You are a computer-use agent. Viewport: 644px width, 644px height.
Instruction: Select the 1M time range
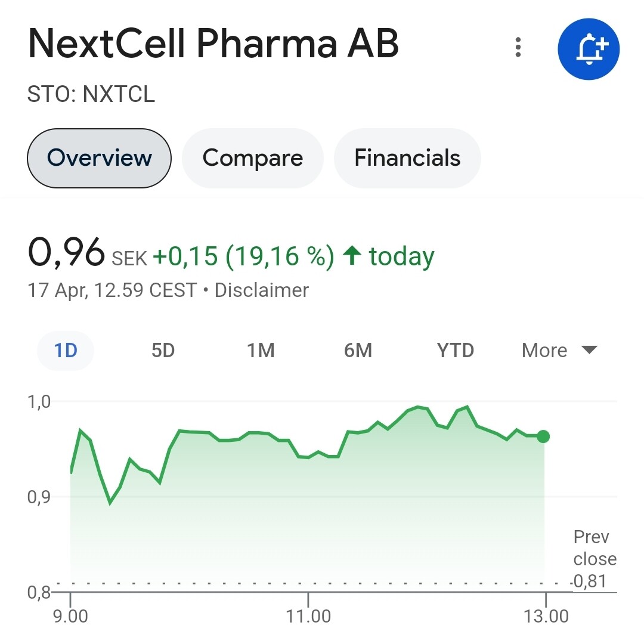pos(261,351)
